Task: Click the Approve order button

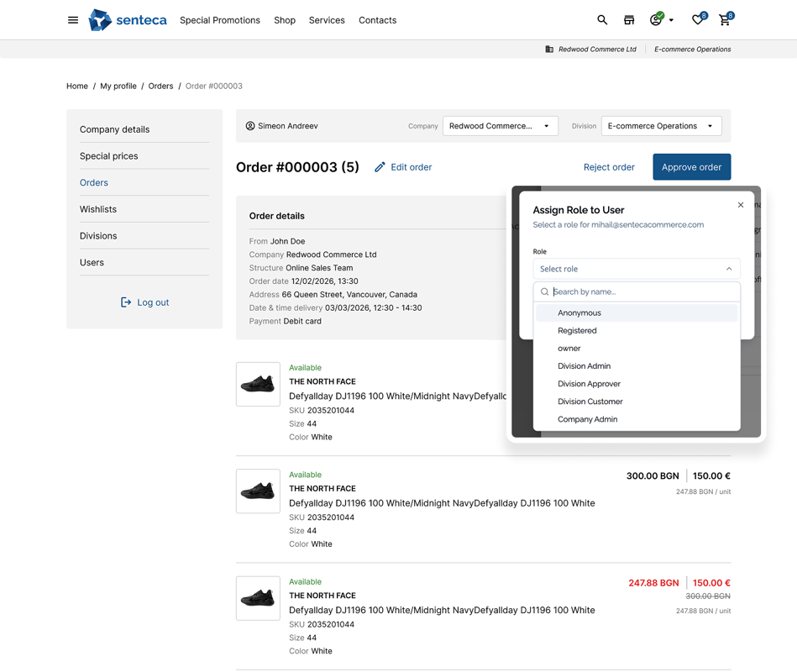Action: 692,166
